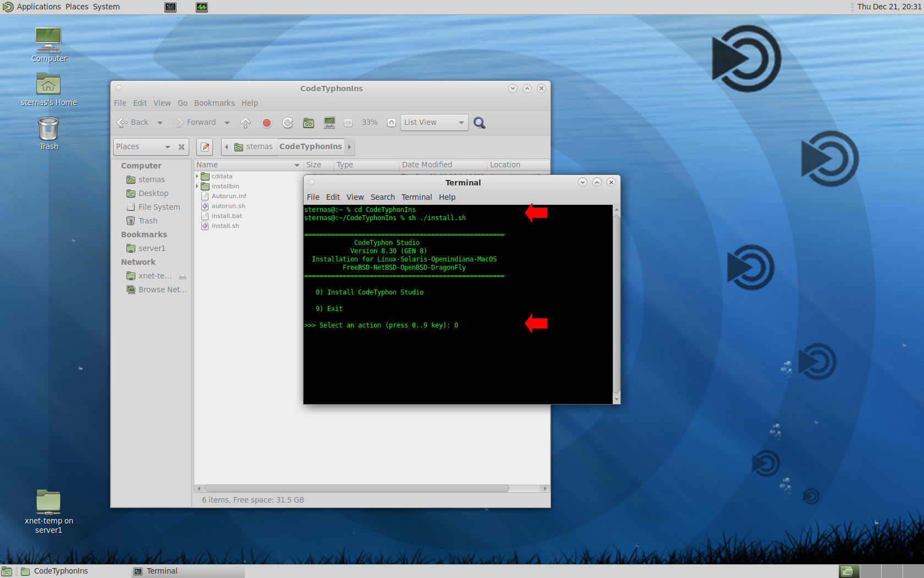Image resolution: width=924 pixels, height=578 pixels.
Task: Open Terminal menu in Terminal window
Action: coord(416,197)
